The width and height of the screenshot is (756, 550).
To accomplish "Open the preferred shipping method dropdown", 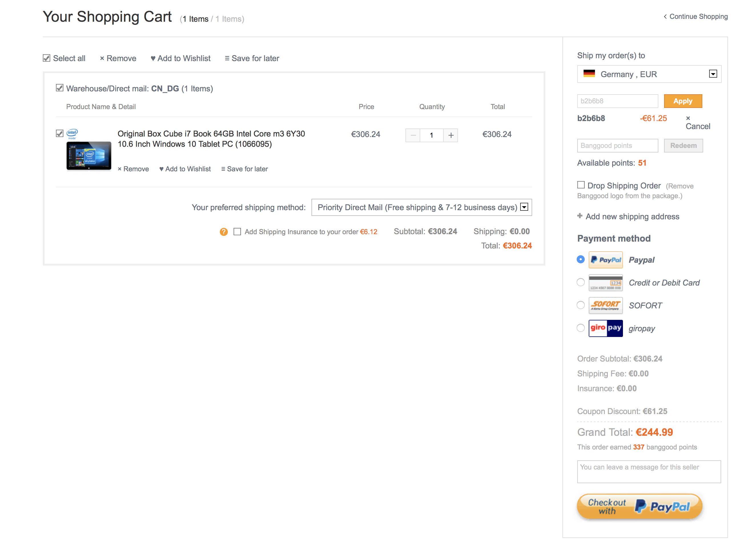I will (421, 207).
